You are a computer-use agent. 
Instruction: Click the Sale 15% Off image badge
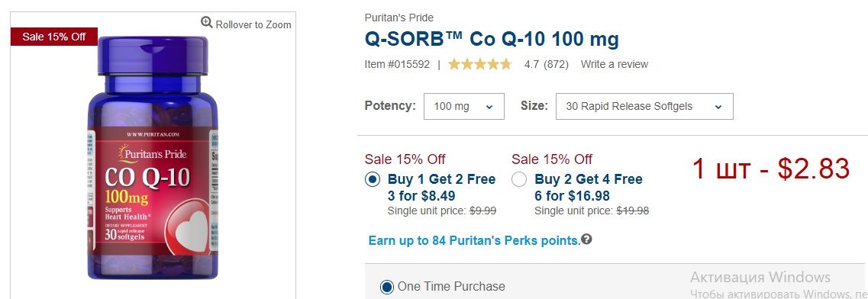pyautogui.click(x=54, y=37)
